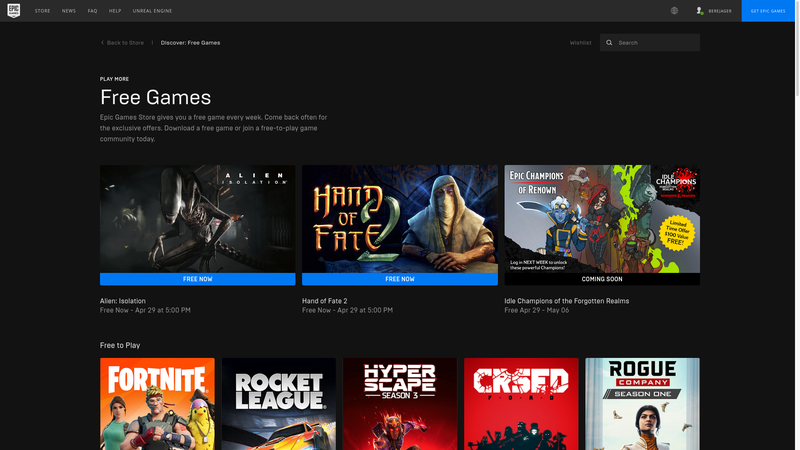
Task: Click the Hand of Fate 2 title text
Action: click(x=324, y=301)
